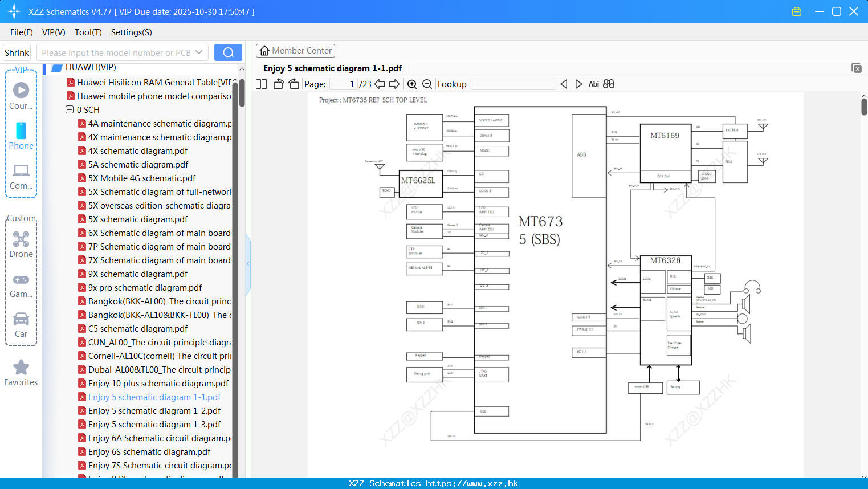Image resolution: width=868 pixels, height=489 pixels.
Task: Find next lookup result
Action: [578, 84]
